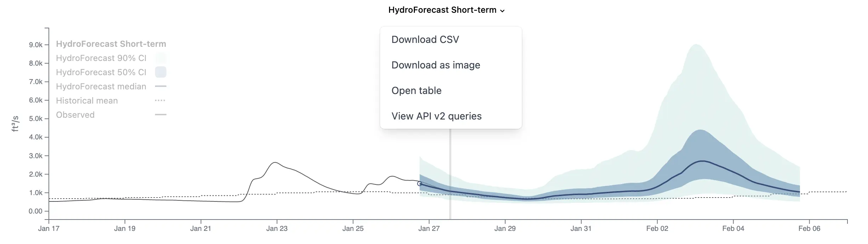Click the chevron beside HydroForecast Short-term title
The width and height of the screenshot is (868, 244).
point(502,11)
